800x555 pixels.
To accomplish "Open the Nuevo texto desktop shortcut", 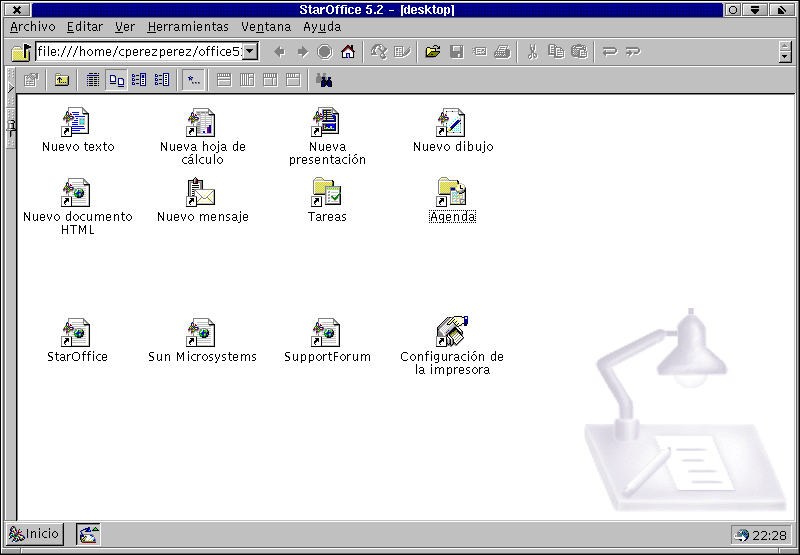I will click(77, 123).
